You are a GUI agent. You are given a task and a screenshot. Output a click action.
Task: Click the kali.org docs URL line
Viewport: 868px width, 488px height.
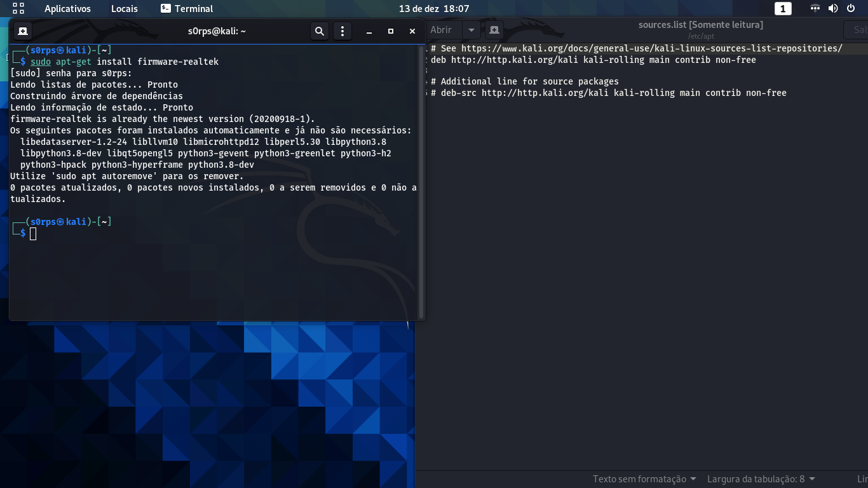637,48
